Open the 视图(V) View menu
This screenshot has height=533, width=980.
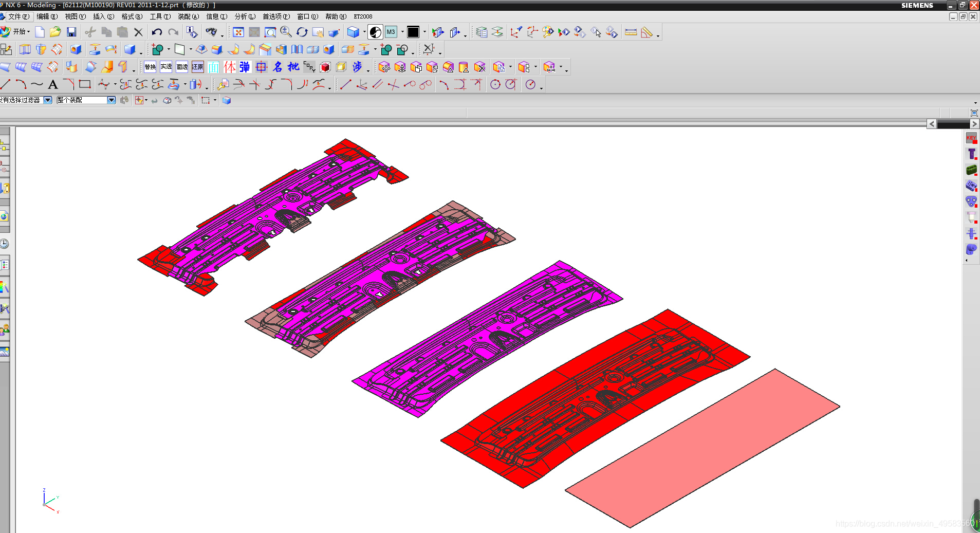pos(75,16)
